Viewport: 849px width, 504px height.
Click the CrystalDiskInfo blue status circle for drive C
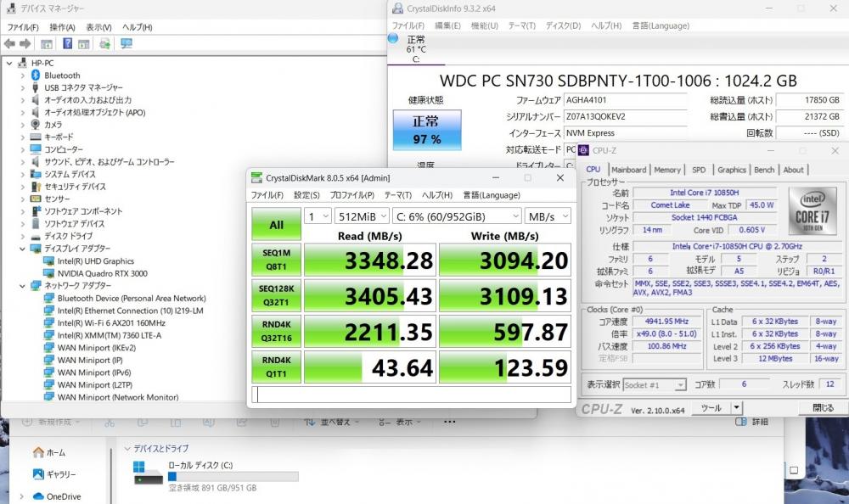(x=394, y=38)
